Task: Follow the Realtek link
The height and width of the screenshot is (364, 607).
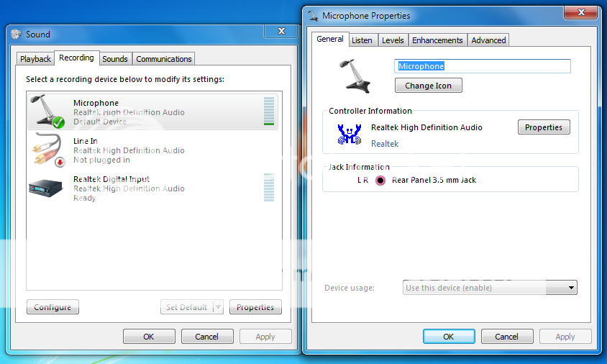Action: tap(385, 144)
